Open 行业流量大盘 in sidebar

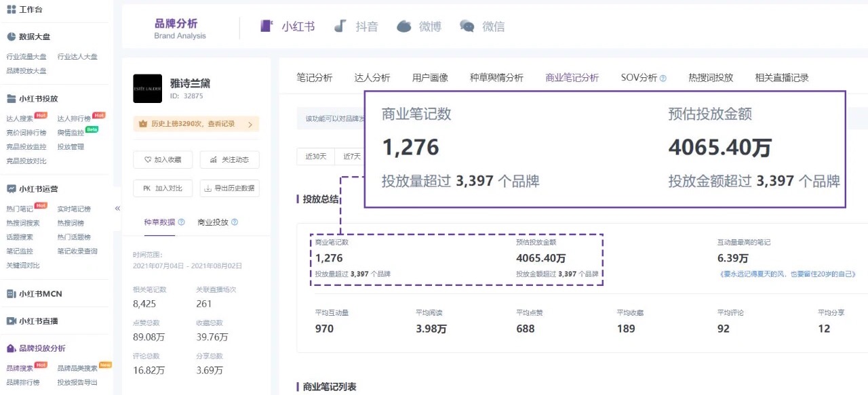pos(26,57)
